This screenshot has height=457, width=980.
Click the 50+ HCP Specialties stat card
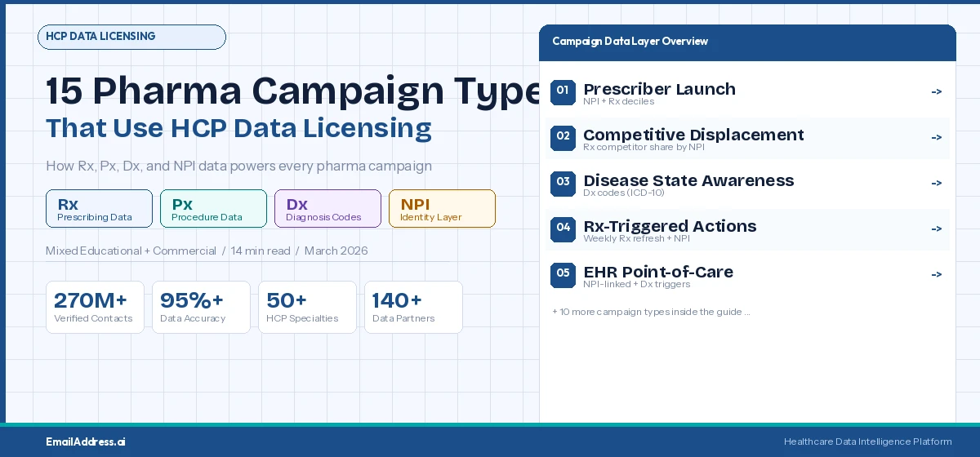coord(307,307)
